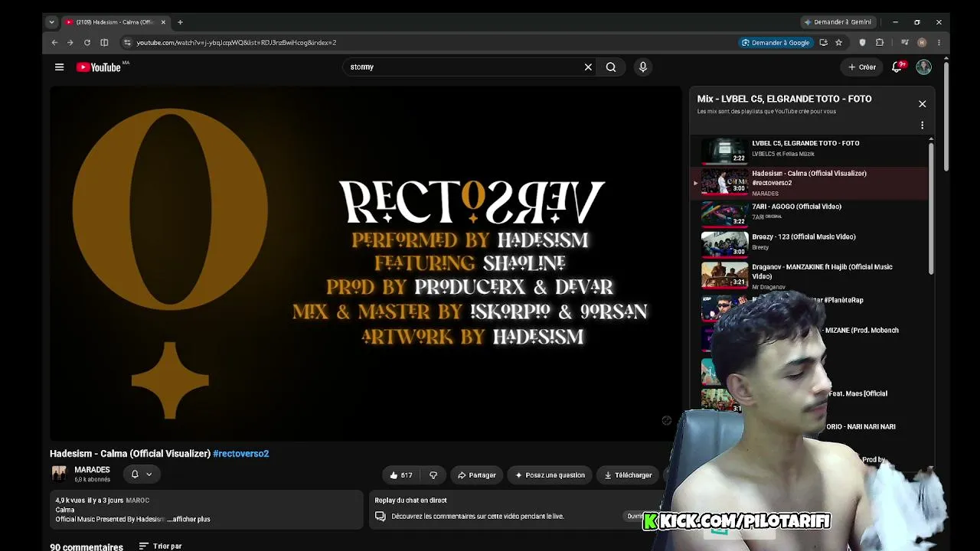This screenshot has width=980, height=551.
Task: Open the Chrome profile avatar
Action: (x=922, y=43)
